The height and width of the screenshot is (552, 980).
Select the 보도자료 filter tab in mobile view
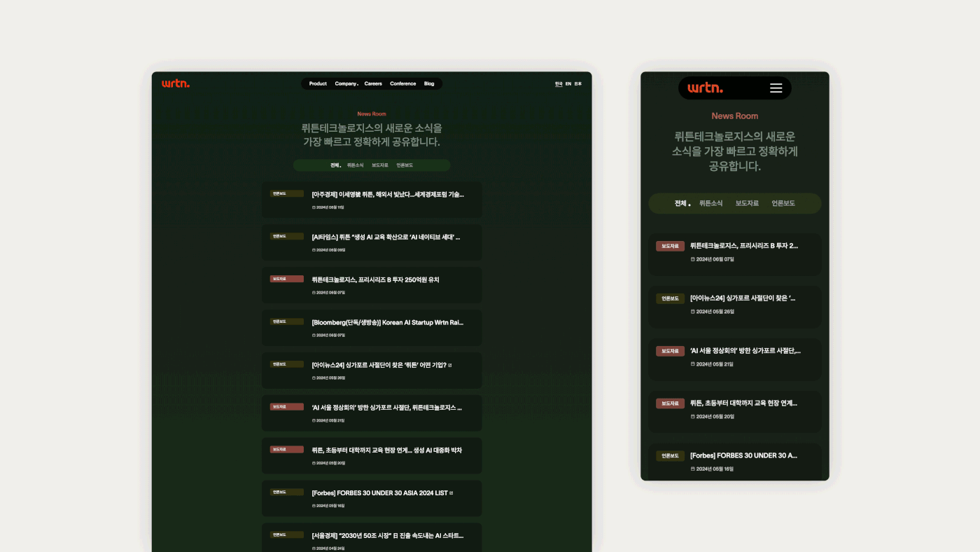click(x=747, y=203)
